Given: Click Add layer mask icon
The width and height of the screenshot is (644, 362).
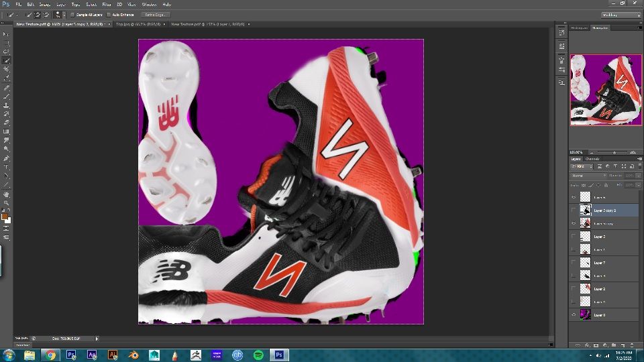Looking at the screenshot, I should 596,345.
